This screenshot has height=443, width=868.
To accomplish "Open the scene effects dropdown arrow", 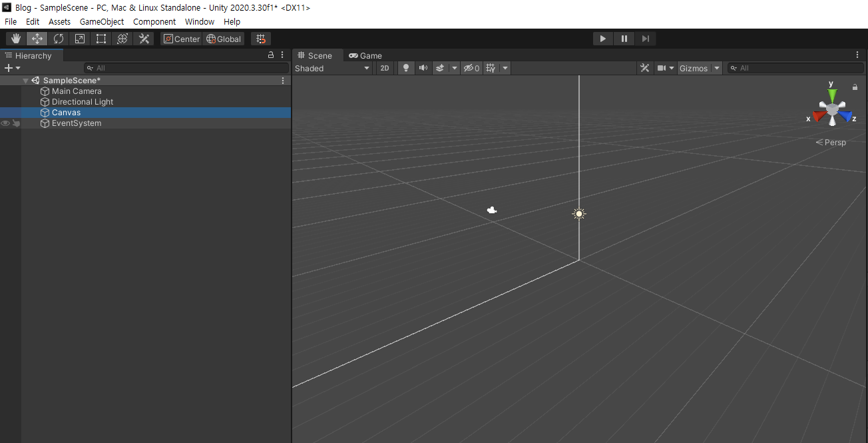I will coord(455,68).
